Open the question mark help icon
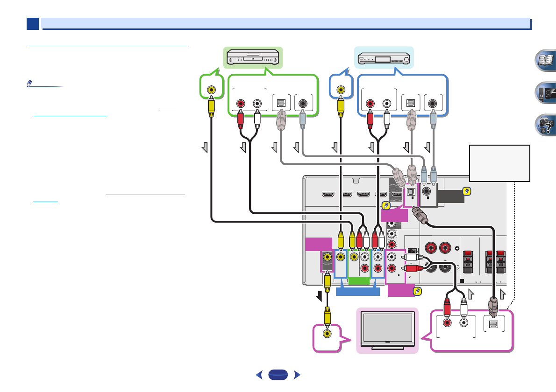 (544, 125)
